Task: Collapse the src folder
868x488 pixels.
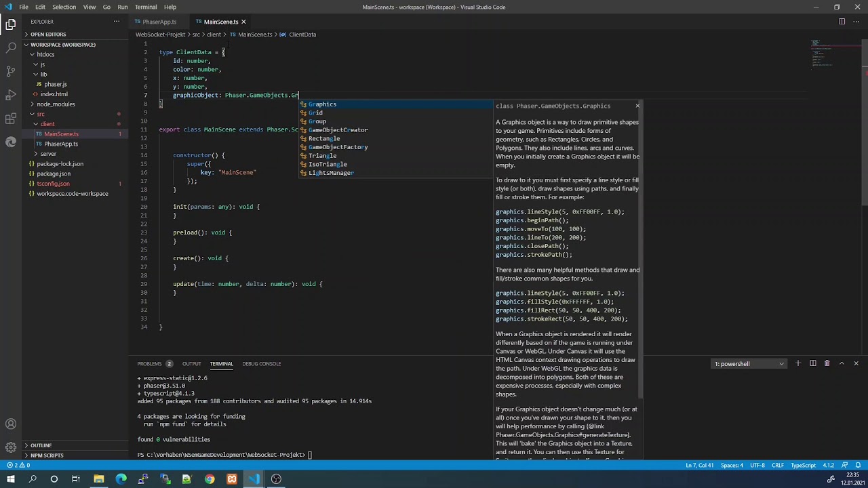Action: (41, 114)
